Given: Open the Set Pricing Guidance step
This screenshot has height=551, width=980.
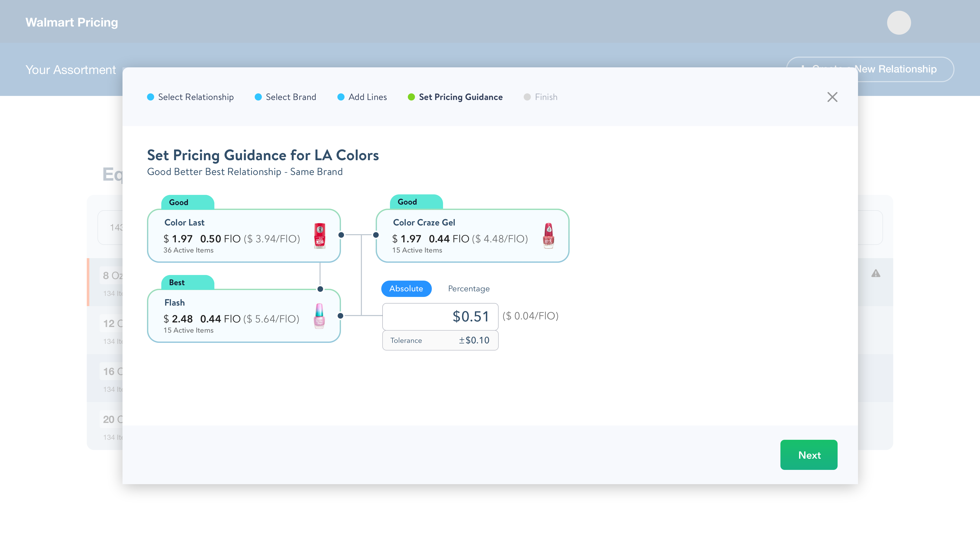Looking at the screenshot, I should coord(455,97).
